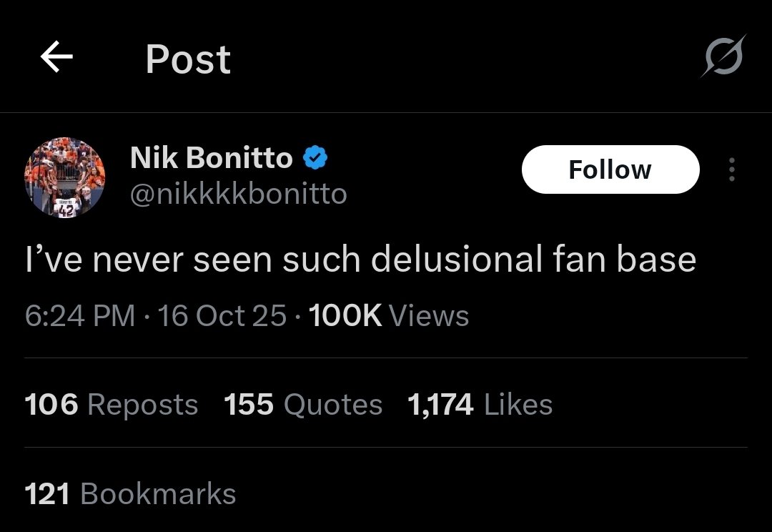Follow Nik Bonitto
Screen dimensions: 772x532
pos(610,169)
